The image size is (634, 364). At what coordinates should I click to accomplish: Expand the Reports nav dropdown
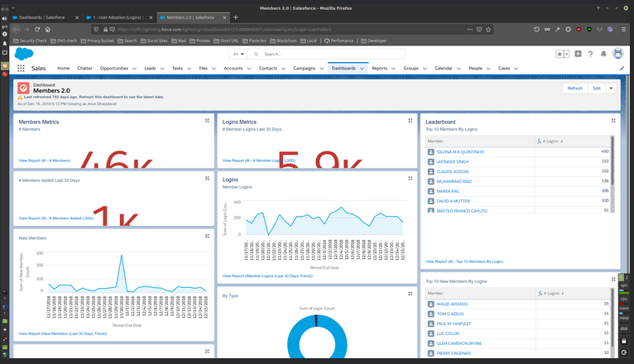pyautogui.click(x=393, y=69)
